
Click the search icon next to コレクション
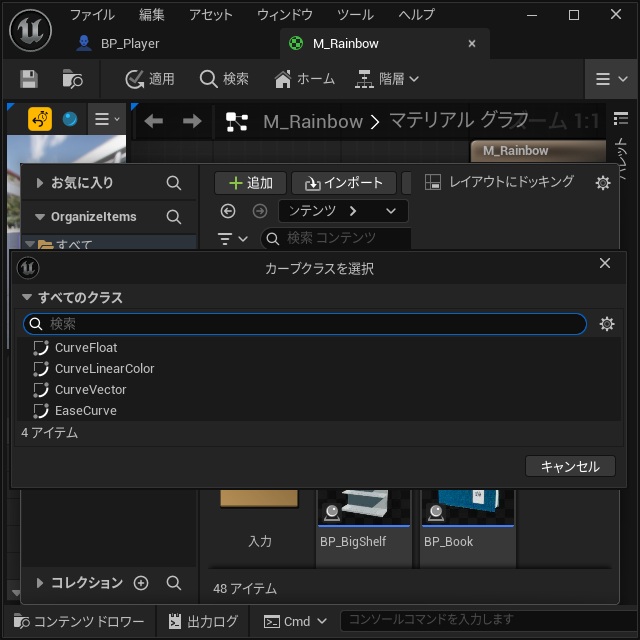(173, 583)
